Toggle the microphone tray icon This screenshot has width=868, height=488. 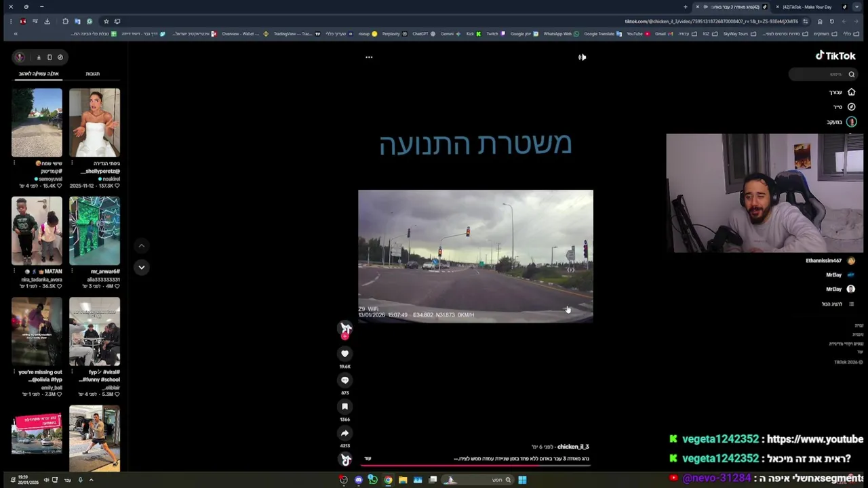[x=80, y=480]
